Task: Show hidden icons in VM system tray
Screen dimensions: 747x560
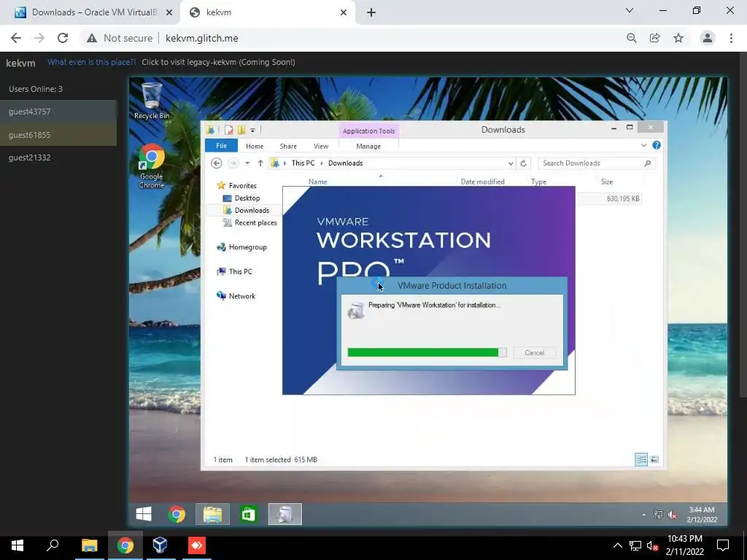Action: [x=643, y=515]
